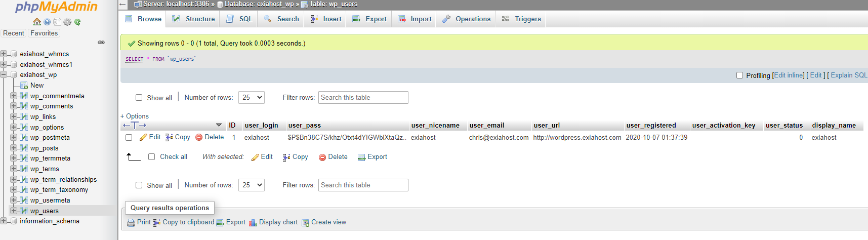Click the chris@exiahost.com cell

point(499,137)
